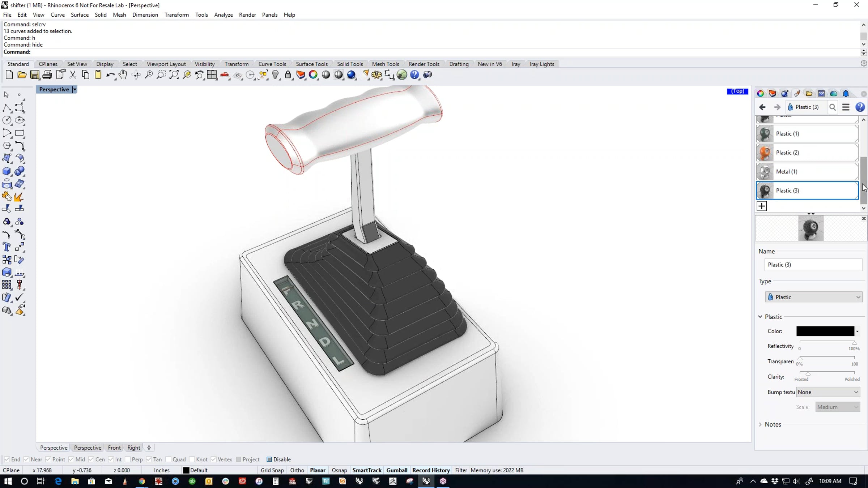Open a file with the folder icon
This screenshot has height=488, width=868.
[x=22, y=75]
